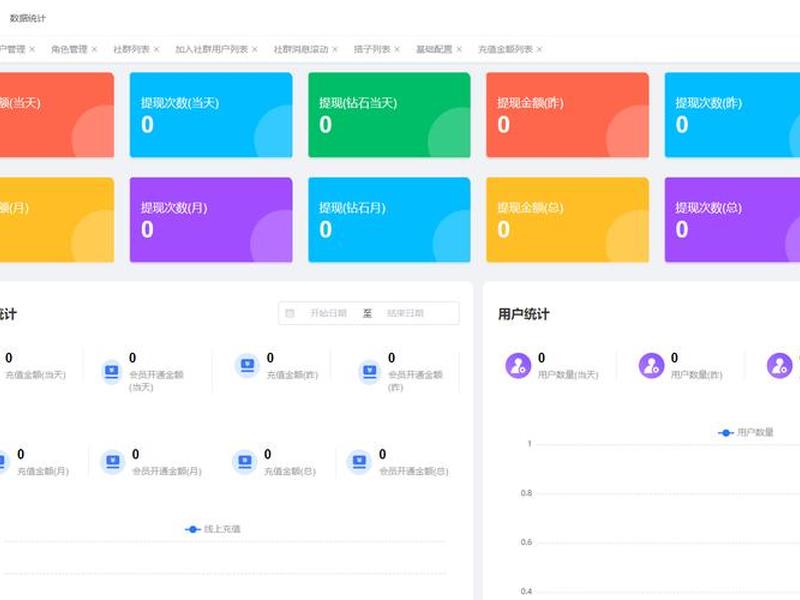
Task: Toggle the 线上充值 chart legend
Action: pos(213,530)
